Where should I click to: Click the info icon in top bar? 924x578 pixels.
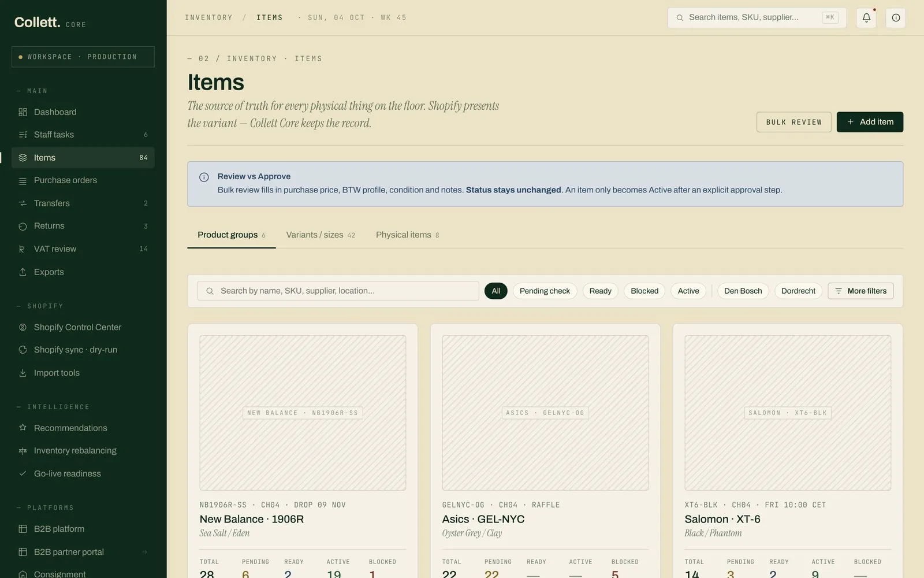click(896, 18)
